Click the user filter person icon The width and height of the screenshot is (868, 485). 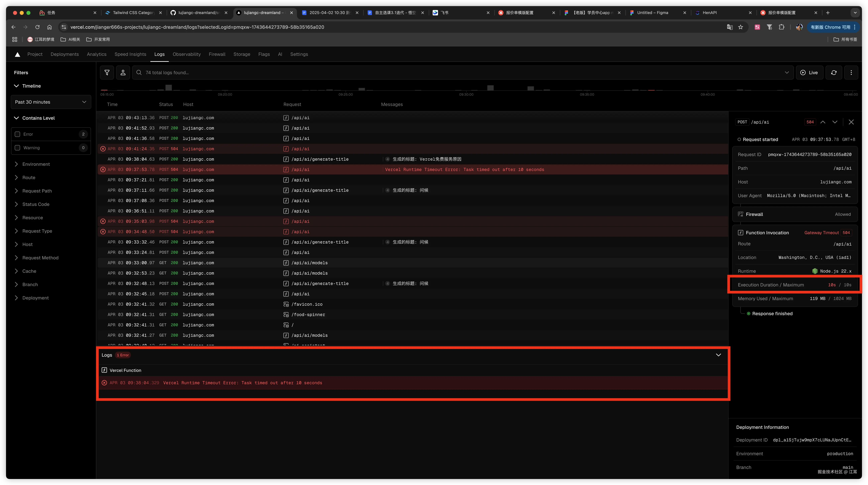tap(123, 72)
